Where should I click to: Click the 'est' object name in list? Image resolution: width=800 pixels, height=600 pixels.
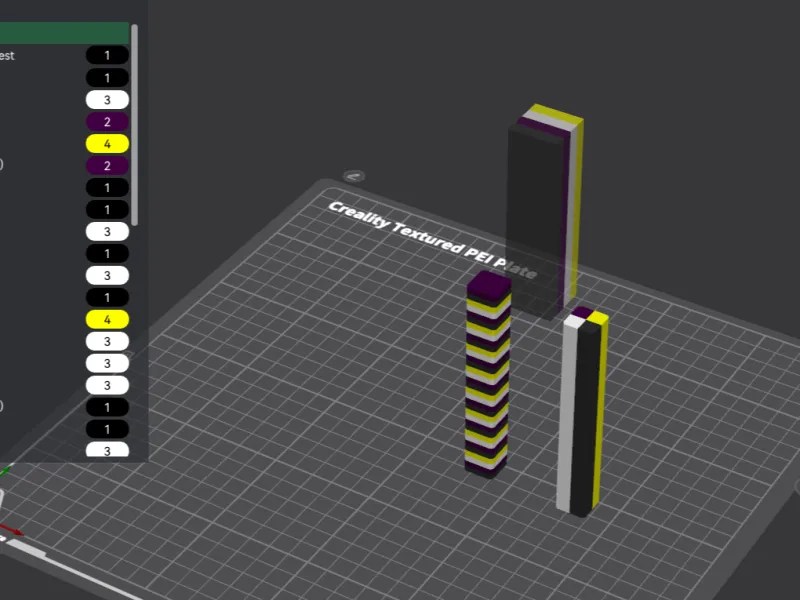7,56
